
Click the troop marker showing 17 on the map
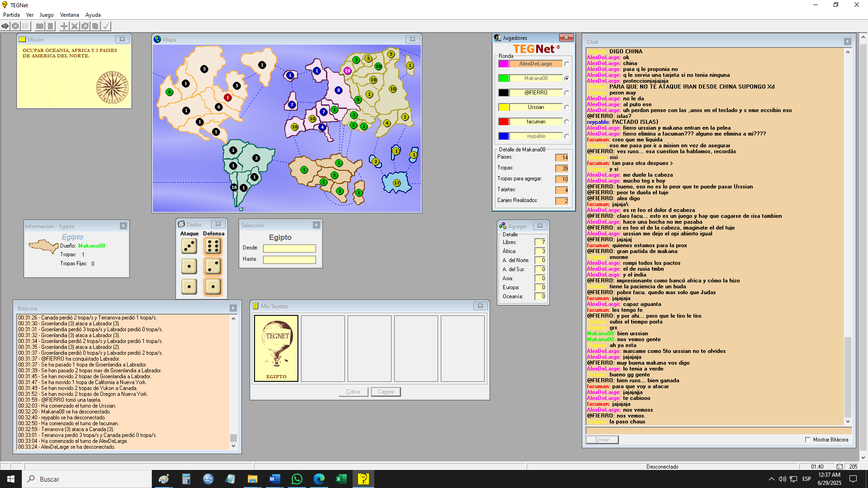[397, 183]
